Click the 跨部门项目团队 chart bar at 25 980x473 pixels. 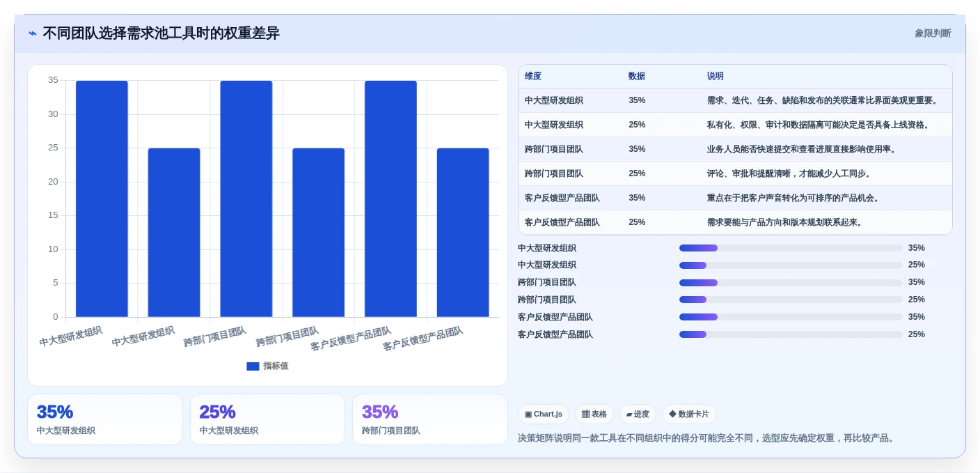pos(318,233)
